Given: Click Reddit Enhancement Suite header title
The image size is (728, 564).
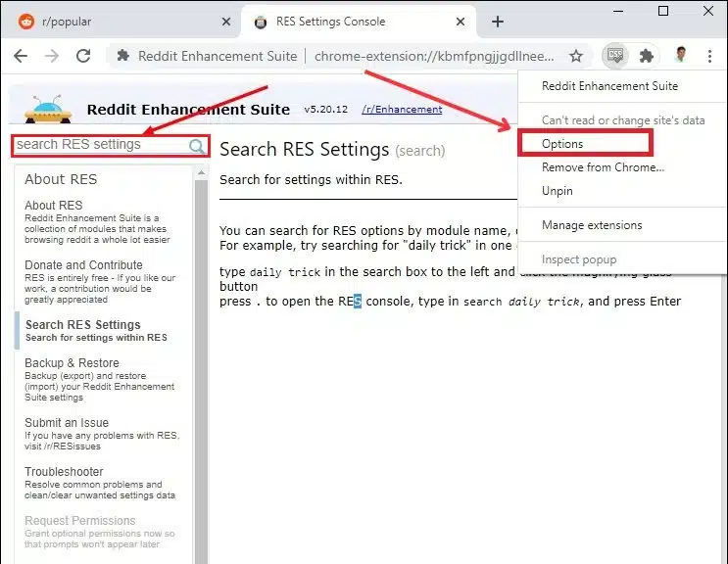Looking at the screenshot, I should (x=188, y=110).
